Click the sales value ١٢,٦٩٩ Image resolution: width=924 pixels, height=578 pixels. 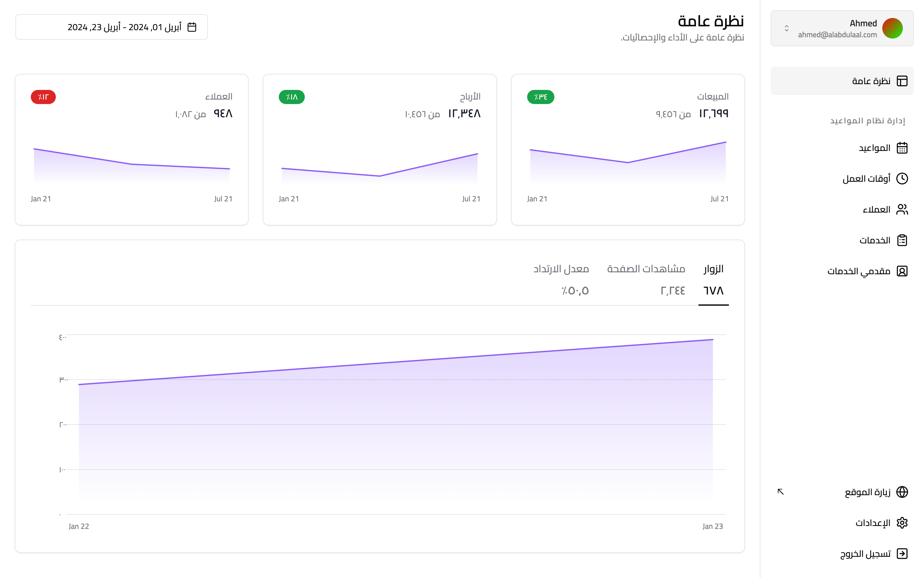point(714,114)
